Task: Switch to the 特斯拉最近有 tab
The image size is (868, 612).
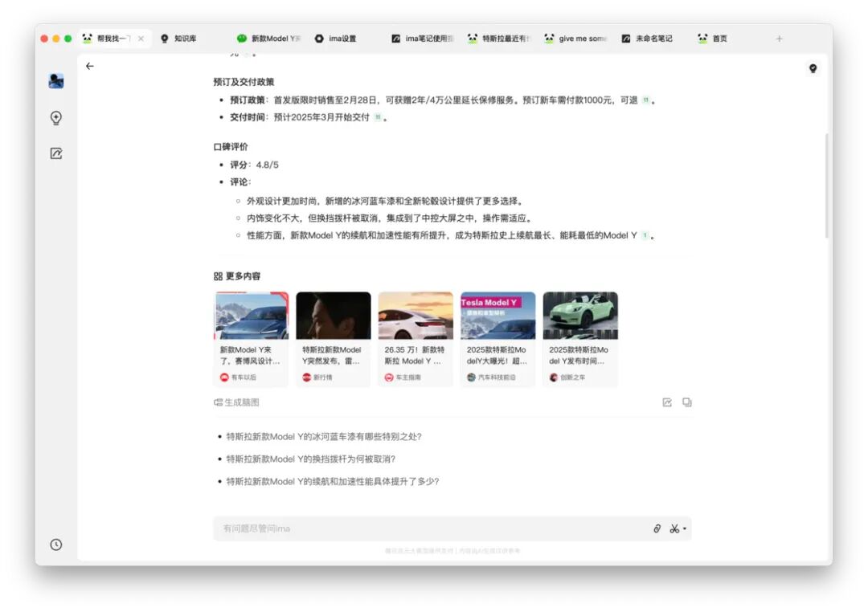Action: click(499, 39)
